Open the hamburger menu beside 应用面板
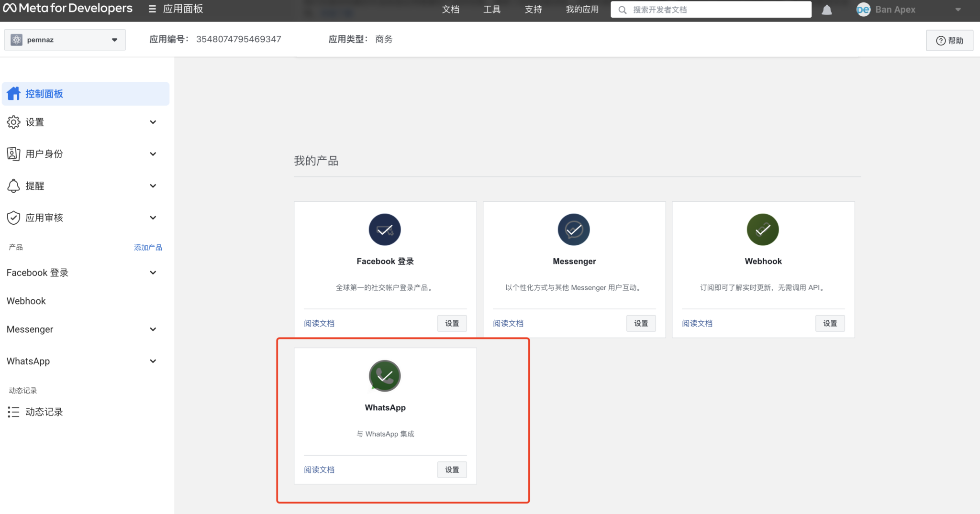 [152, 9]
